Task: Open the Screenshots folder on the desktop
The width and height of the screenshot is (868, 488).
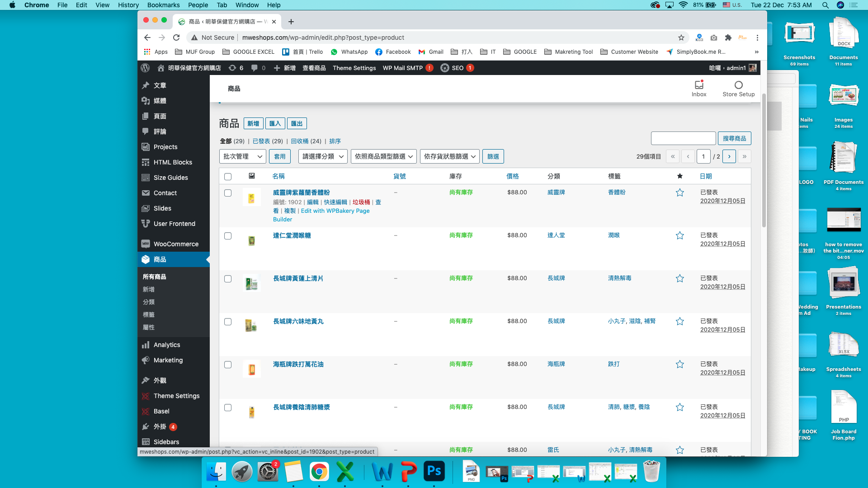Action: (799, 42)
